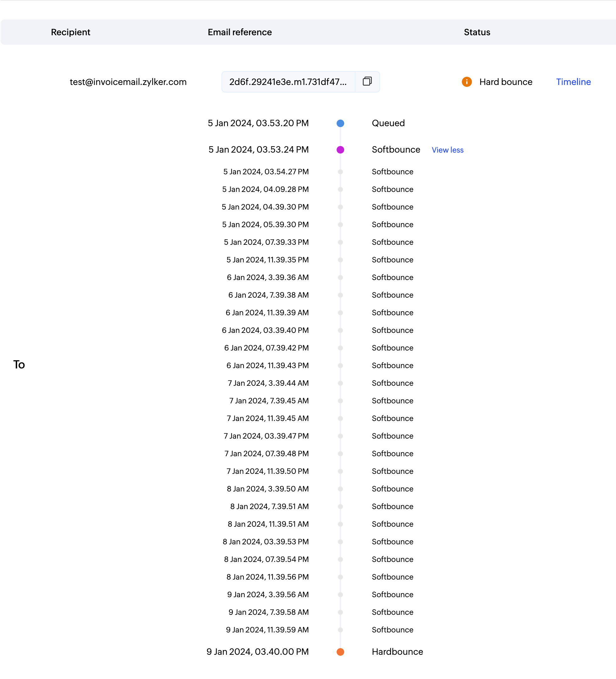Click the orange Hardbounce timeline dot

340,652
